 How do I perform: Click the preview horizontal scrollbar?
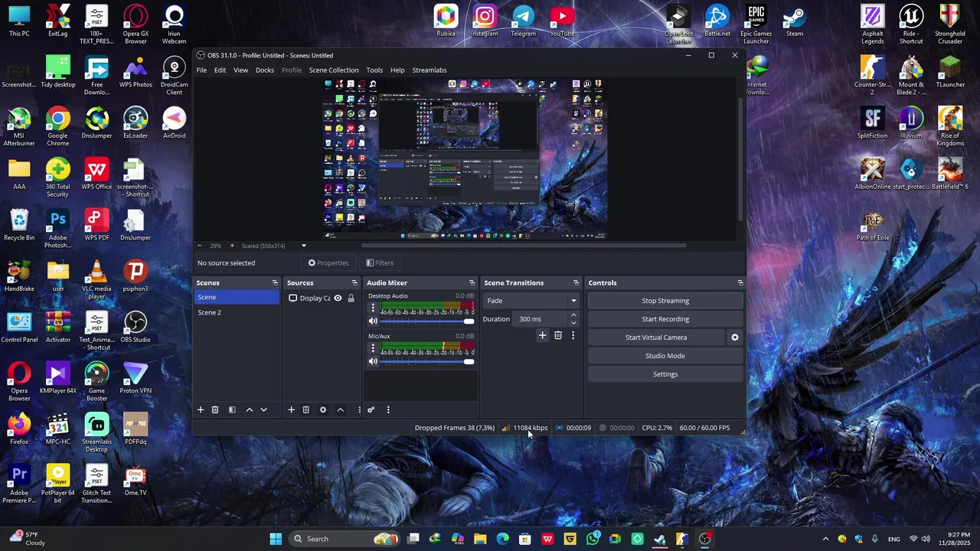pyautogui.click(x=524, y=246)
